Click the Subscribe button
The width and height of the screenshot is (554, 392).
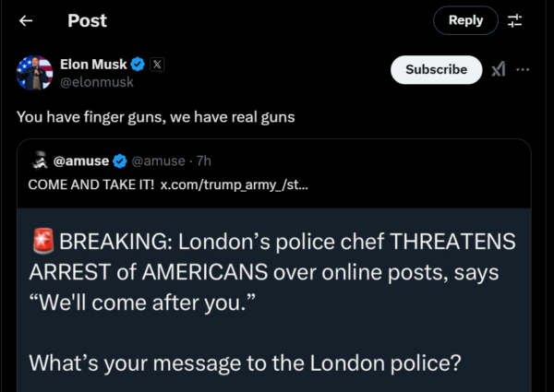[436, 69]
